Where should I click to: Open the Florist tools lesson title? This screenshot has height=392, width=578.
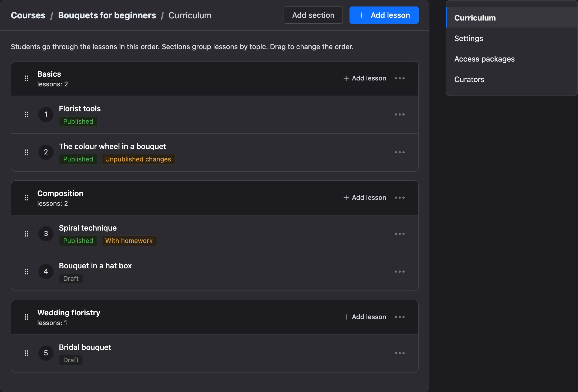[x=80, y=109]
